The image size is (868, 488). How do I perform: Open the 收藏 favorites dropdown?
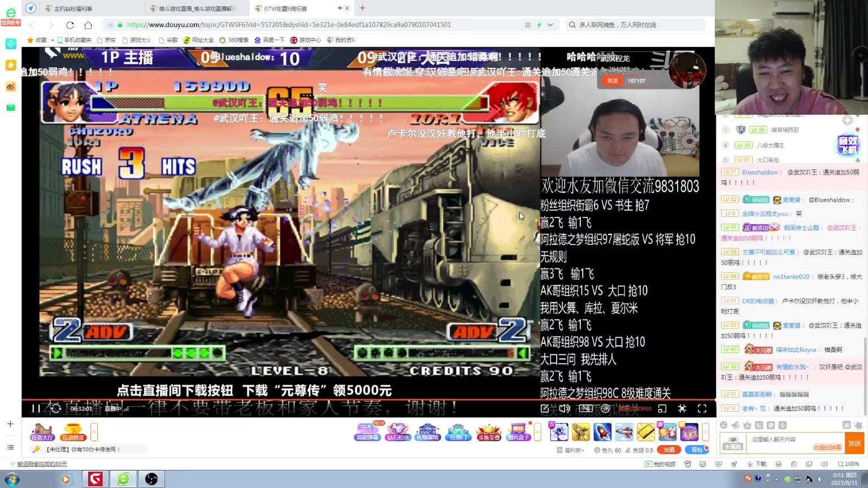41,40
